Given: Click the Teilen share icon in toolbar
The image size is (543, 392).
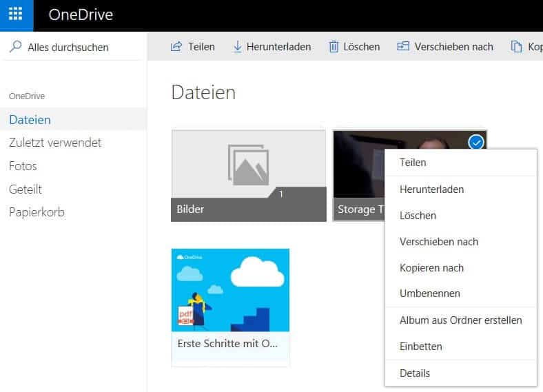Looking at the screenshot, I should pyautogui.click(x=176, y=46).
